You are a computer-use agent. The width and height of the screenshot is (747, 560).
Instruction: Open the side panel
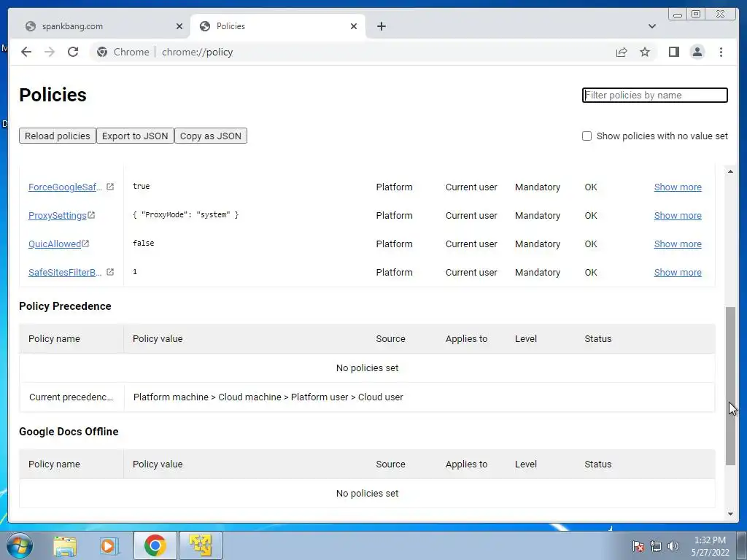click(x=673, y=52)
